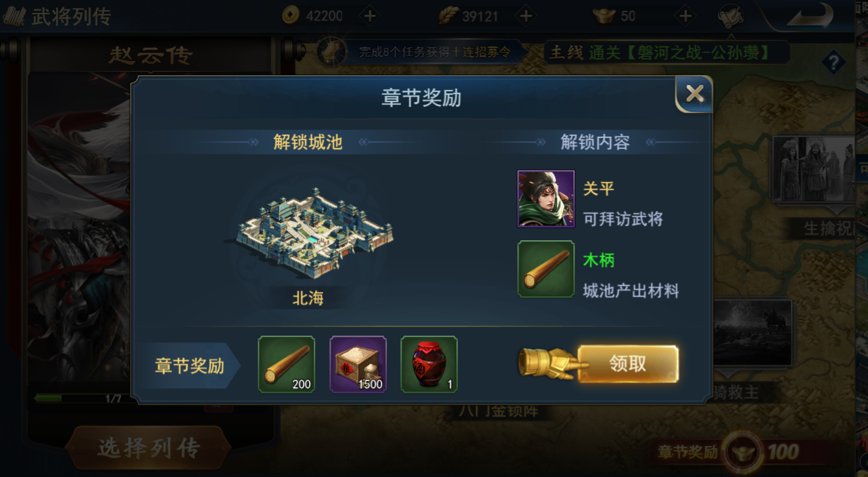
Task: Open the 主线 quest 磐河之战 banner
Action: 666,52
